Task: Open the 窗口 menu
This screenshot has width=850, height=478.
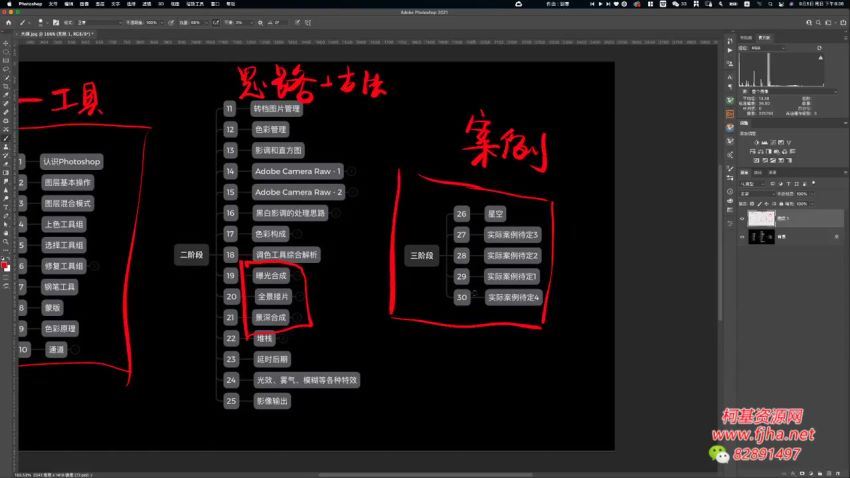Action: point(215,4)
